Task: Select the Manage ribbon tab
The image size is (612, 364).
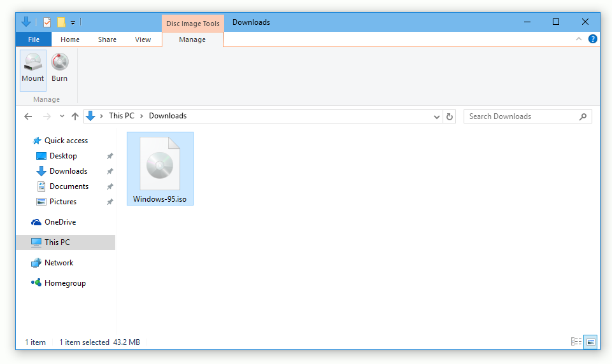Action: coord(192,39)
